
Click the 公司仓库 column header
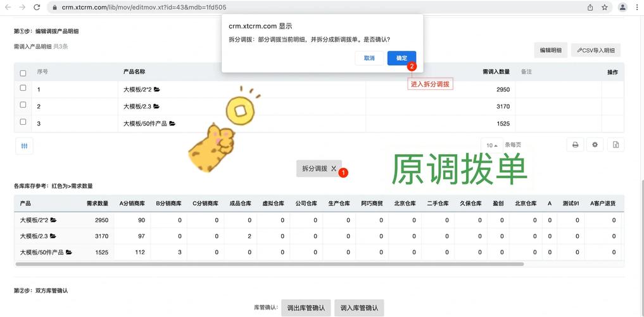click(x=306, y=204)
